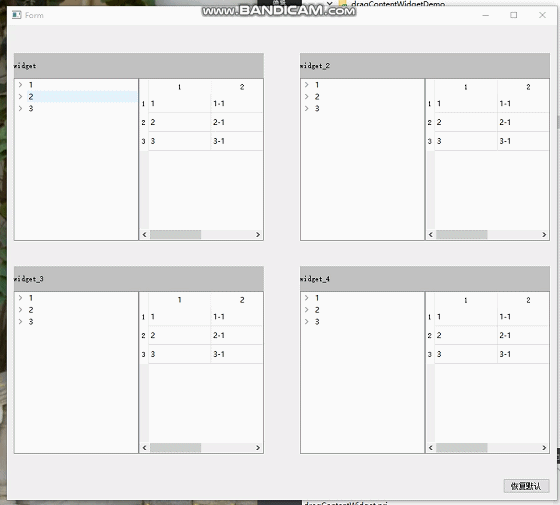Expand tree item 1 in widget_2 panel

pos(306,85)
